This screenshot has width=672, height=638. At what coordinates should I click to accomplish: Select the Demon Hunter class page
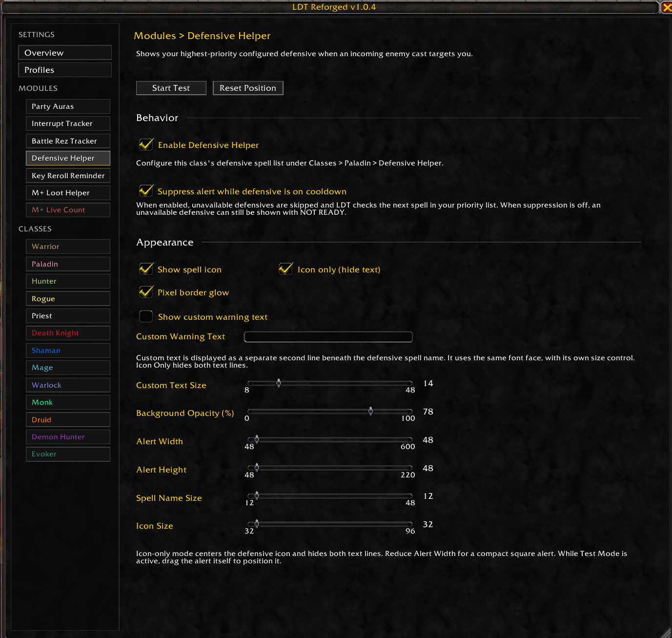[68, 437]
